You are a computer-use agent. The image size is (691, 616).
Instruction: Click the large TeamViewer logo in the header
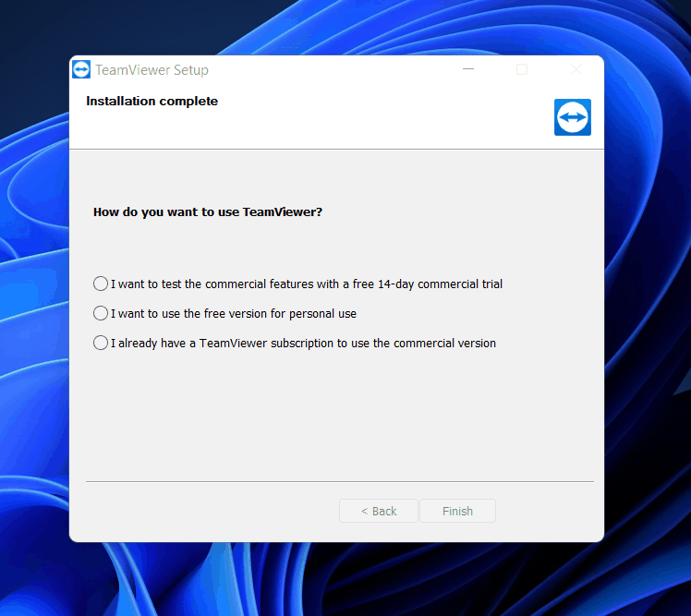pyautogui.click(x=572, y=117)
